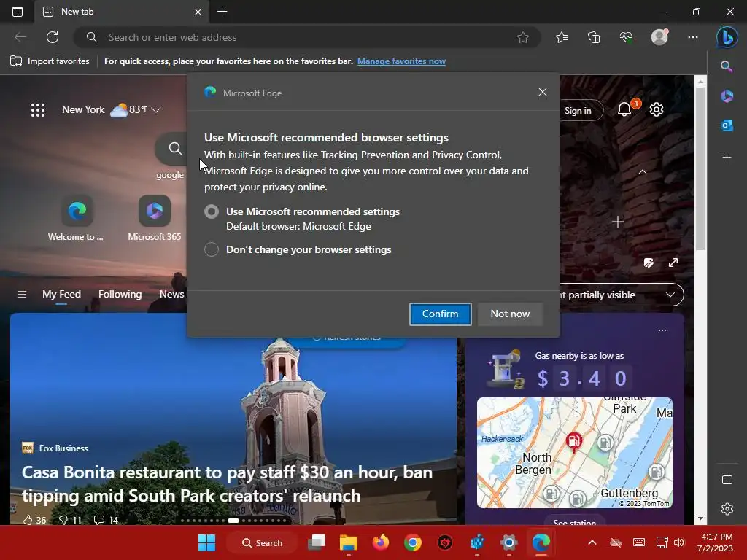Click See station button
The image size is (747, 560).
tap(575, 521)
